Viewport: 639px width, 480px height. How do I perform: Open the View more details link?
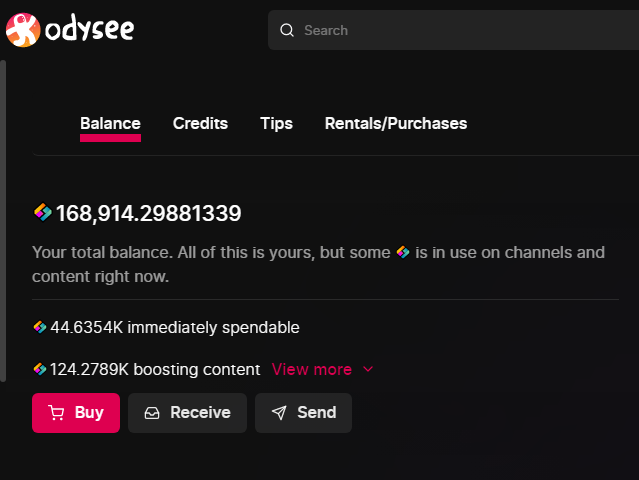click(312, 369)
